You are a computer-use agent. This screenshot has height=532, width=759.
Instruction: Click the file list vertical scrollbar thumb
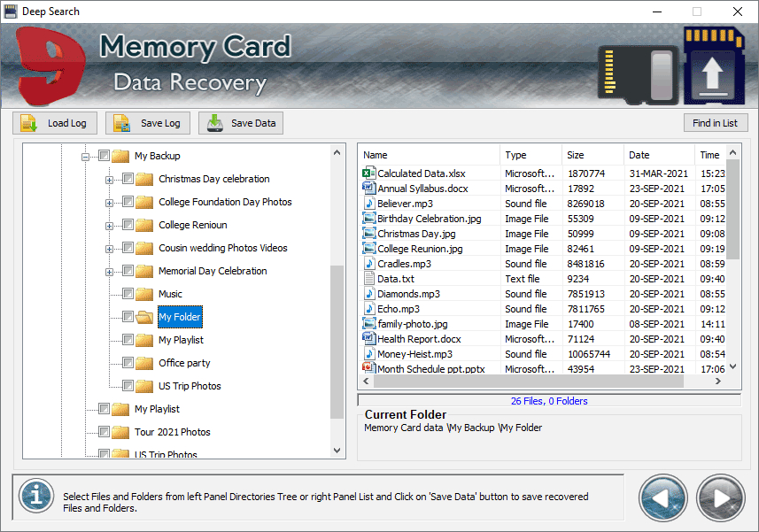(732, 210)
